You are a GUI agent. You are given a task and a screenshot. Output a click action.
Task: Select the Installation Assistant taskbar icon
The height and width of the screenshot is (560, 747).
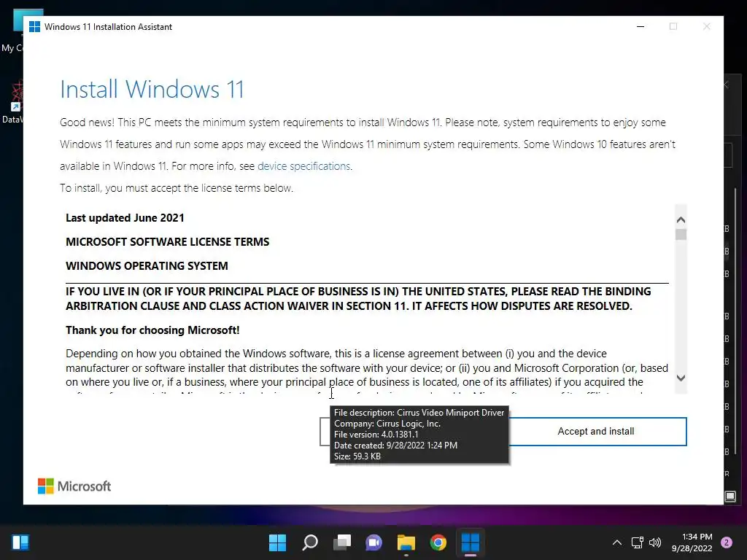tap(471, 542)
